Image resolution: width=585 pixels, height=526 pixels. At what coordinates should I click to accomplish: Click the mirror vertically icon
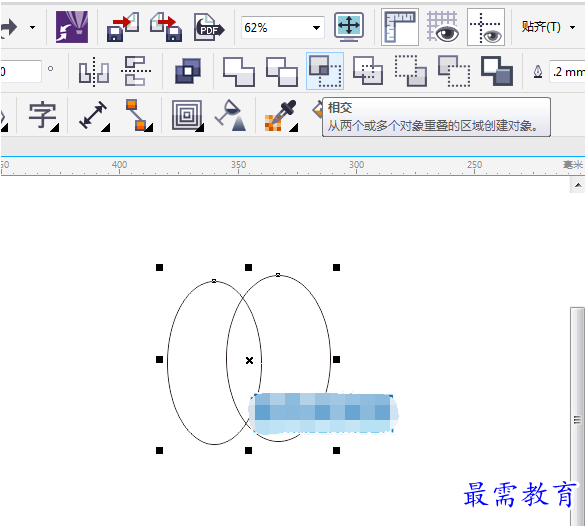click(x=136, y=71)
